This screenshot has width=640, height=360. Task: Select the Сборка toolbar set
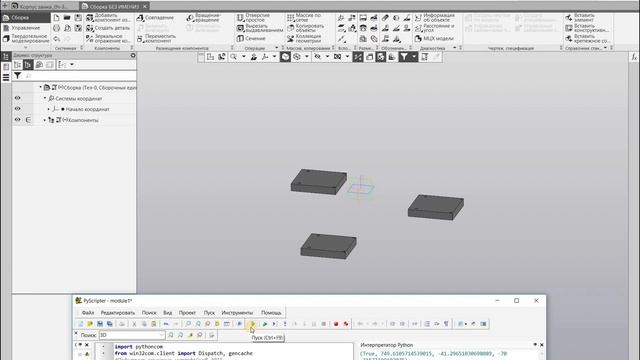pos(25,18)
